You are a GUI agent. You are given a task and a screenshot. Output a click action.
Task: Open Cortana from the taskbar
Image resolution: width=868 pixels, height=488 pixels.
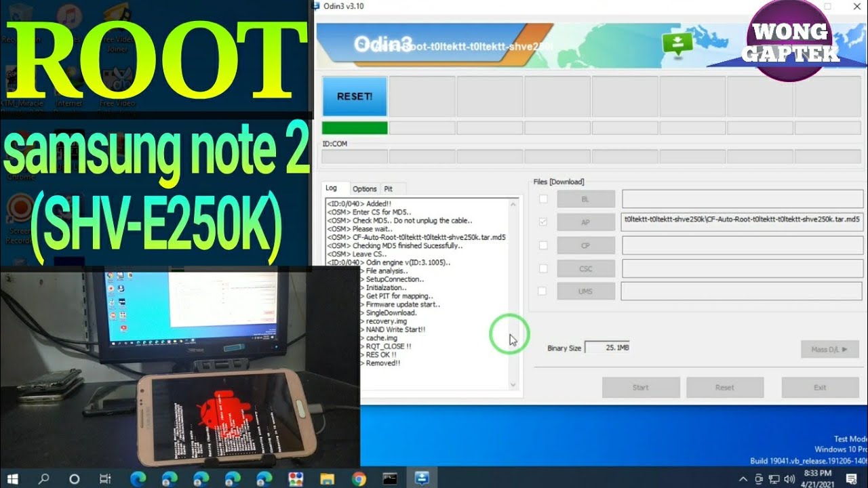pyautogui.click(x=75, y=479)
